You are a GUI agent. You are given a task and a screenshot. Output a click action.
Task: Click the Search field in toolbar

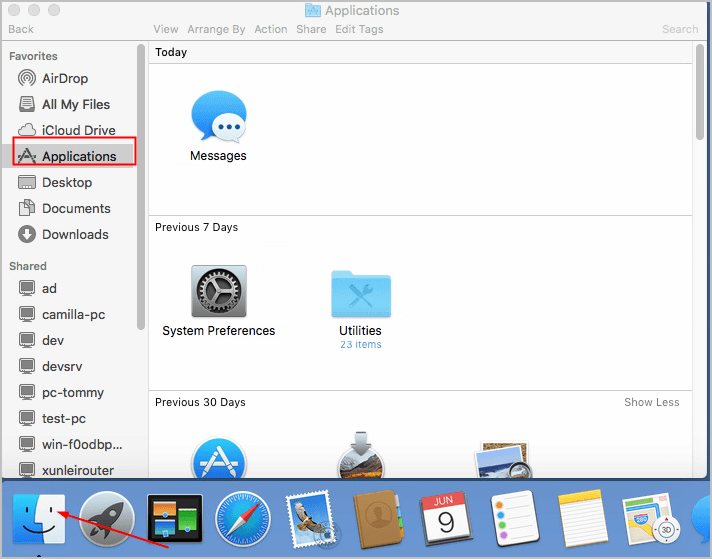click(x=680, y=29)
